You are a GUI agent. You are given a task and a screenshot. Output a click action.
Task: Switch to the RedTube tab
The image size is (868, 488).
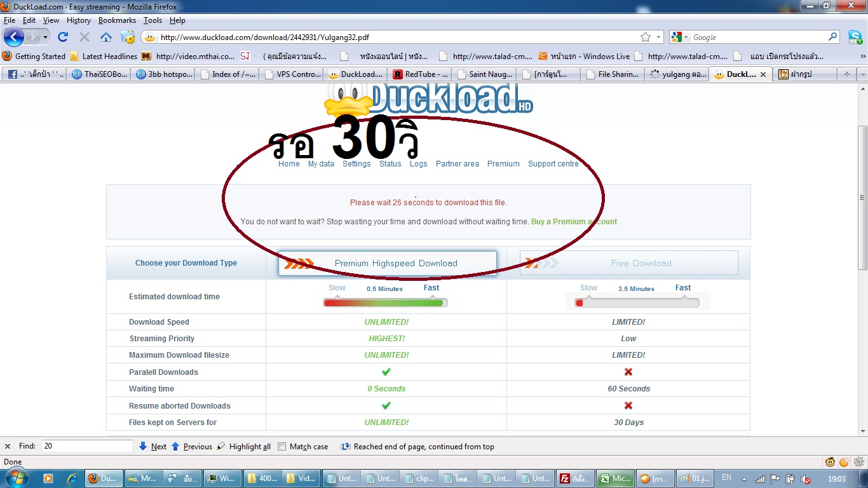[419, 74]
